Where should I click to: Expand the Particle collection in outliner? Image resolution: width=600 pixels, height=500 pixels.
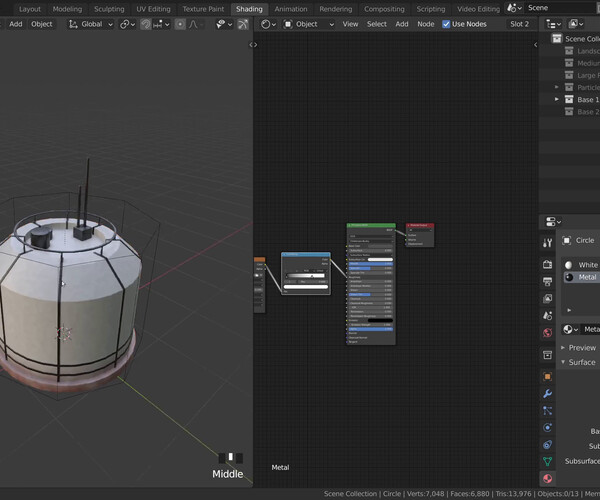pos(557,87)
